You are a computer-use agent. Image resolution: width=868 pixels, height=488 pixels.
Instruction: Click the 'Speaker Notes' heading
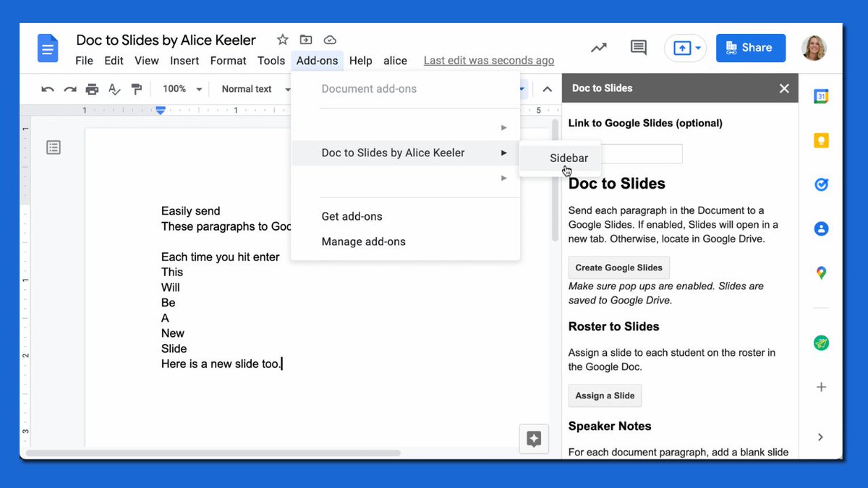click(610, 426)
